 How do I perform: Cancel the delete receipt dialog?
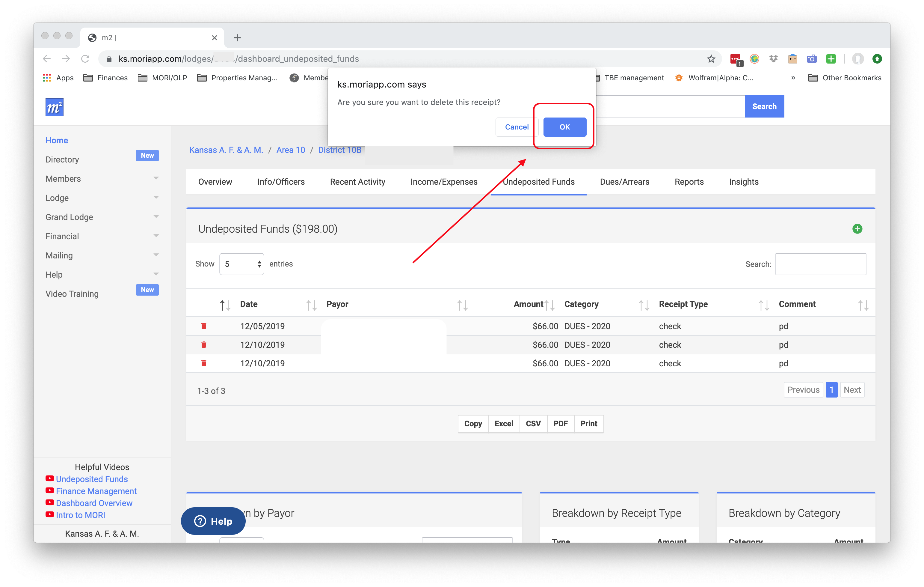[516, 127]
